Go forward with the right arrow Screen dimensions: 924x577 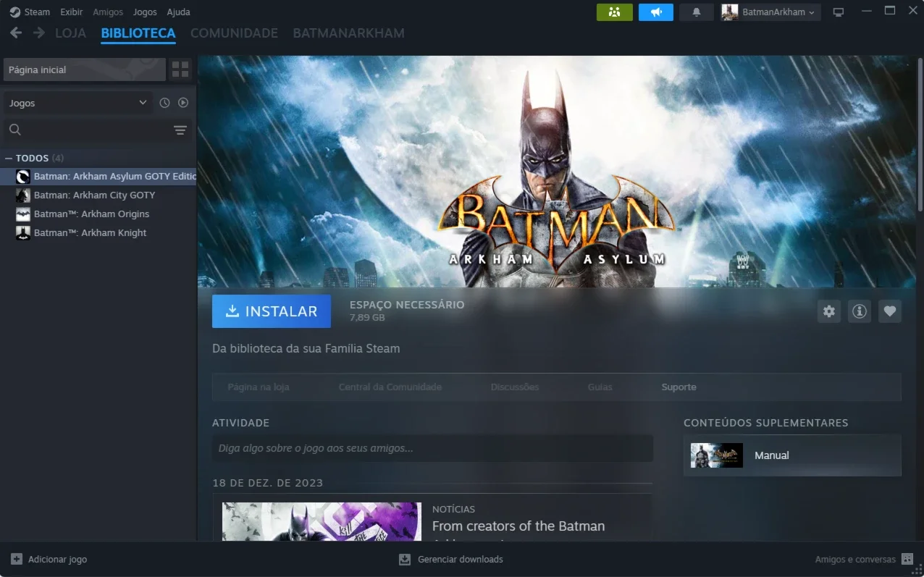(39, 33)
